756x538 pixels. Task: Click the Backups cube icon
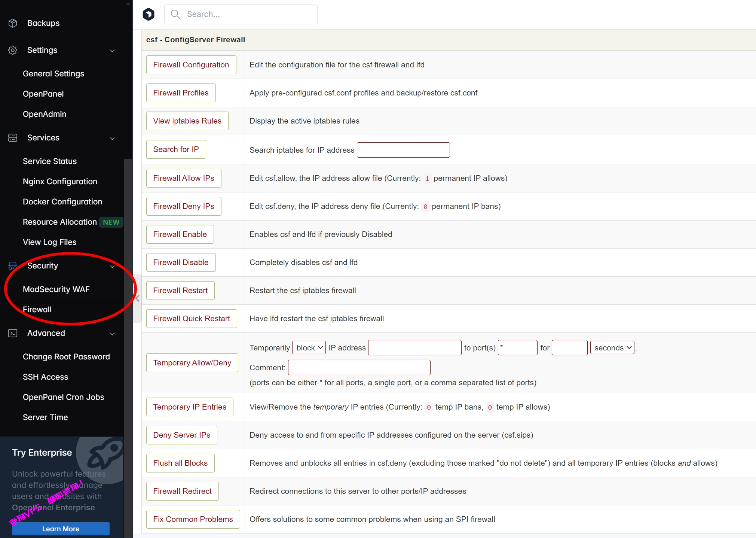pos(13,23)
